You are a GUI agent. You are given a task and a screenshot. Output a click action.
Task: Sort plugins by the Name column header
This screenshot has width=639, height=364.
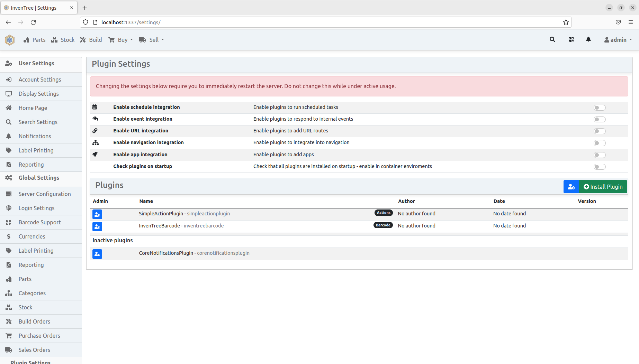pos(146,201)
